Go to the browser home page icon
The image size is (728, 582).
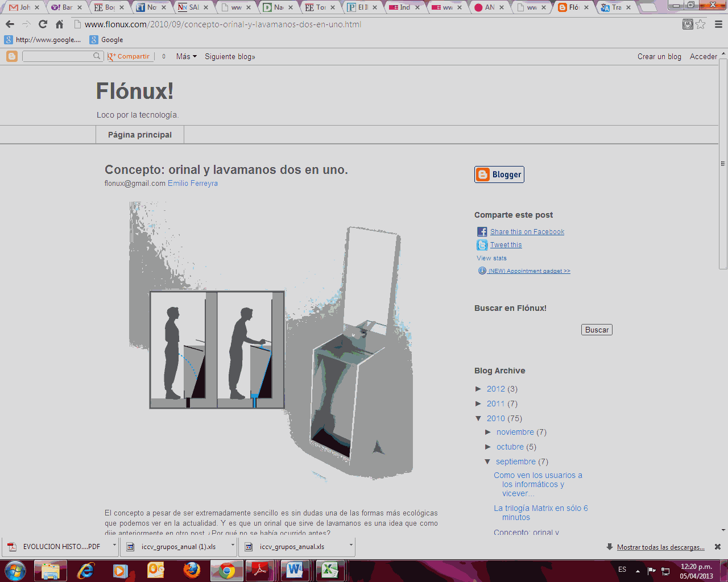pos(59,24)
